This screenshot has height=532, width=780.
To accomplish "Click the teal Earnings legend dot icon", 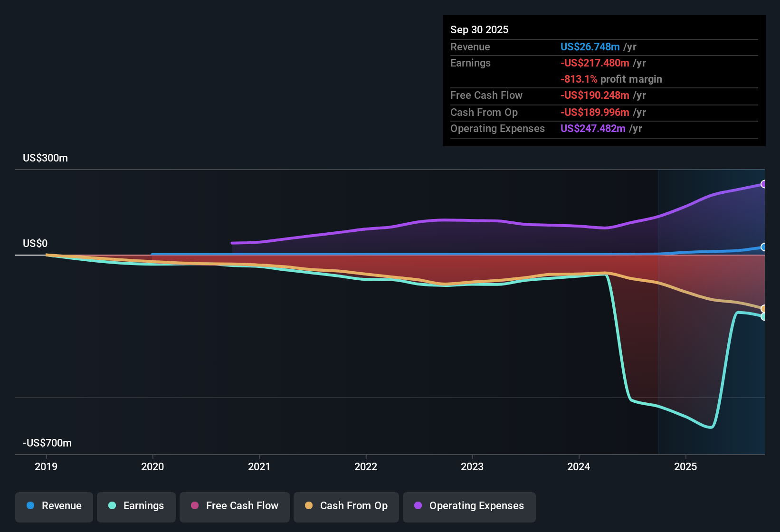I will [112, 506].
